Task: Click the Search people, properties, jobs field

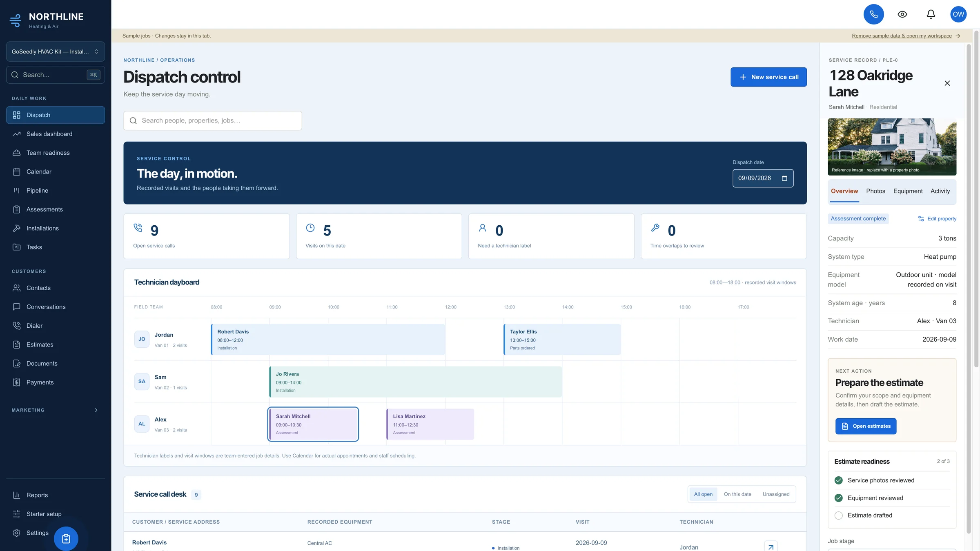Action: click(213, 121)
